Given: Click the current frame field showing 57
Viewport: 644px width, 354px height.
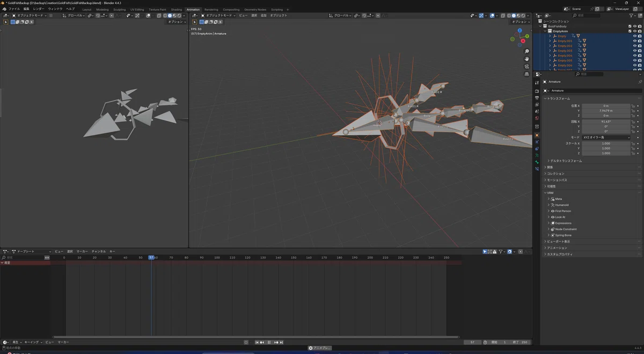Looking at the screenshot, I should pyautogui.click(x=472, y=342).
